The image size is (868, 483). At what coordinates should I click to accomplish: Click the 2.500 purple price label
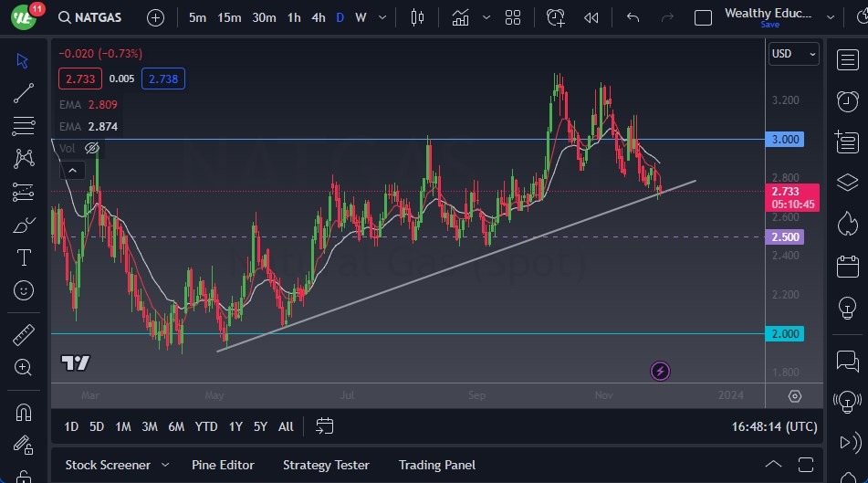(x=786, y=236)
